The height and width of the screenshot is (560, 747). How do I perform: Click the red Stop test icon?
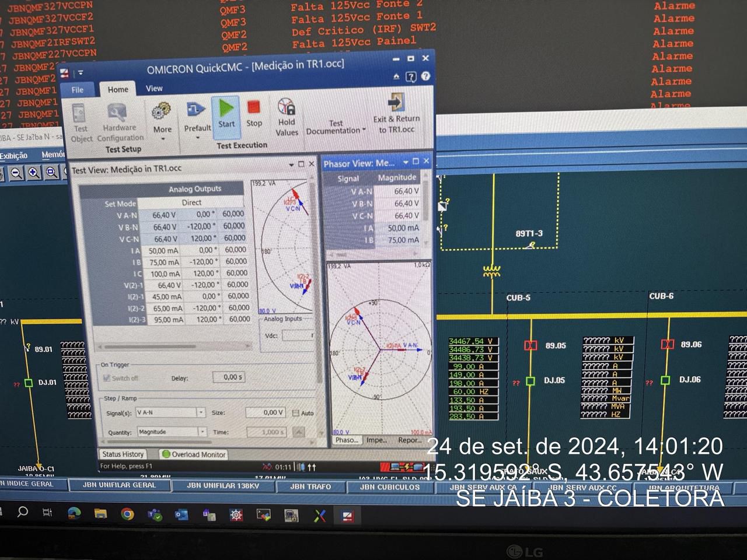[x=253, y=108]
